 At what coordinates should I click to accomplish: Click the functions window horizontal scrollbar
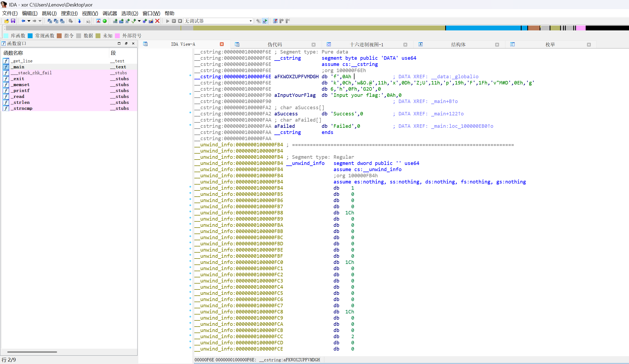pyautogui.click(x=32, y=352)
